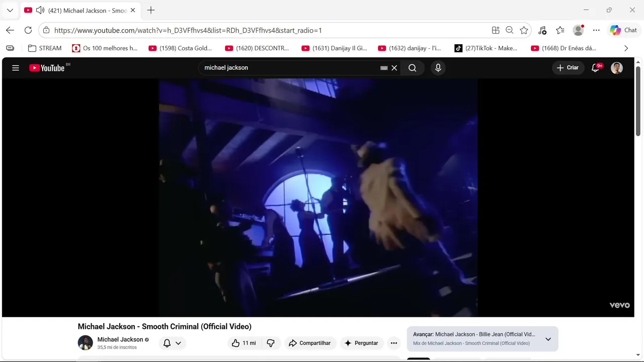Click the Perguntar ask button

[361, 343]
